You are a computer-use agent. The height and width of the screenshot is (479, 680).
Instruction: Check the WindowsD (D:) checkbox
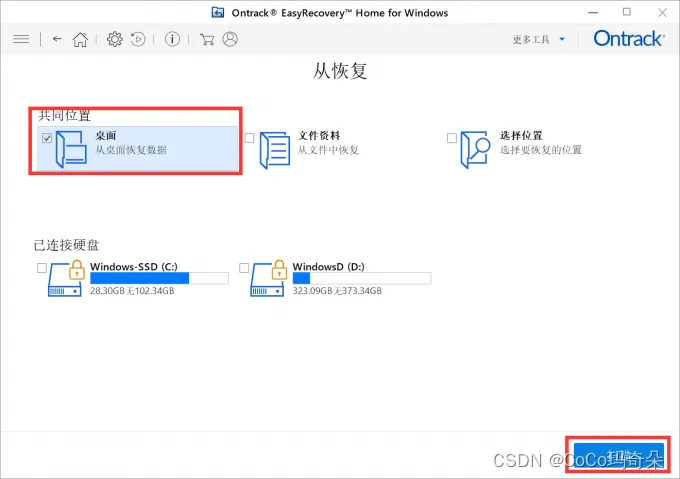click(244, 268)
